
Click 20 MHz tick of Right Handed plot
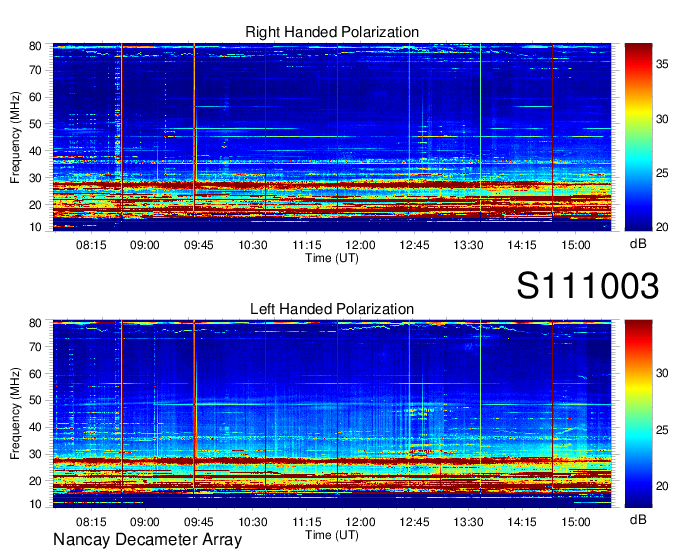coord(35,205)
